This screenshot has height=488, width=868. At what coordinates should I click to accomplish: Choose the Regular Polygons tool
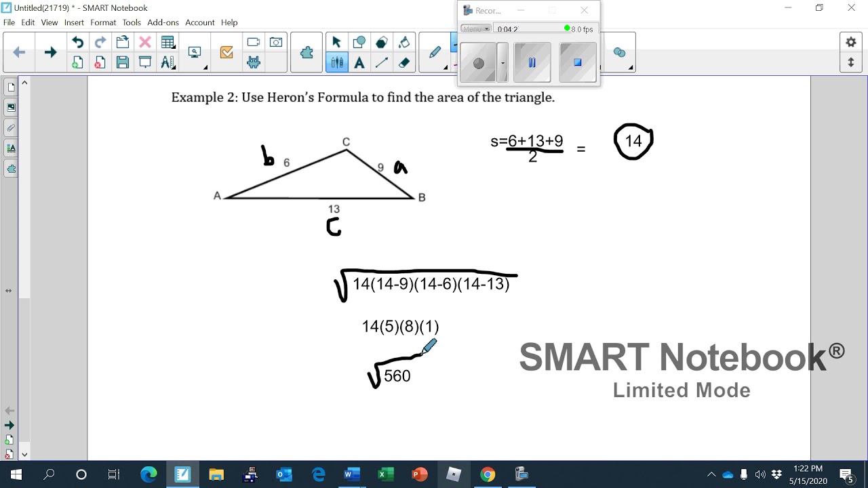382,43
